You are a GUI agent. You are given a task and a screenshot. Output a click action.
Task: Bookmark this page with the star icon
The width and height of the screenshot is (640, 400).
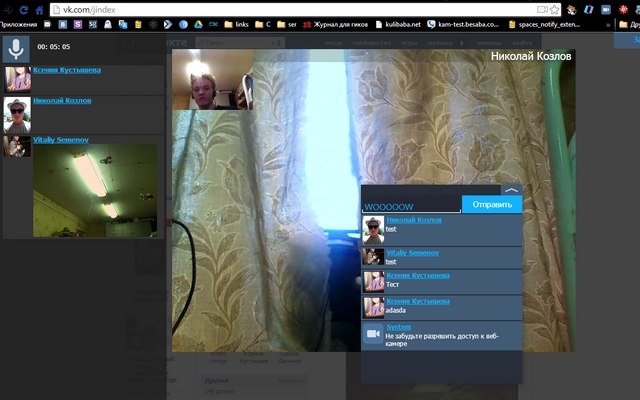coord(554,10)
